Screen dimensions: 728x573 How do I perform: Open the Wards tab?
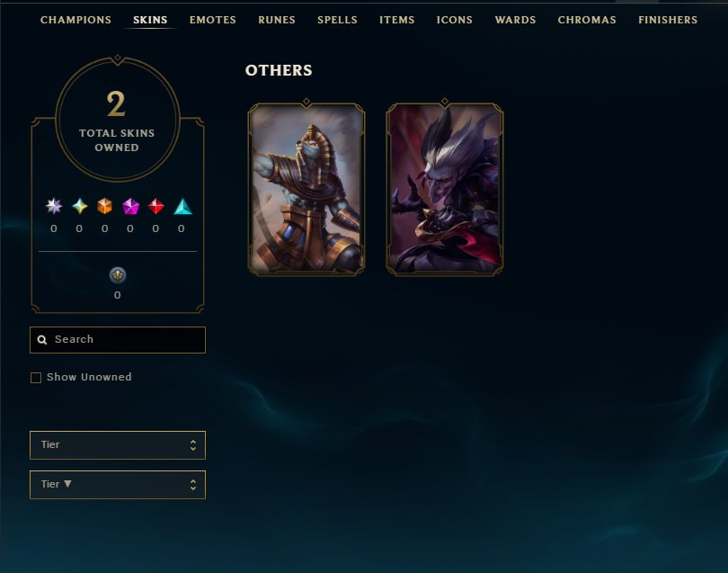tap(515, 20)
